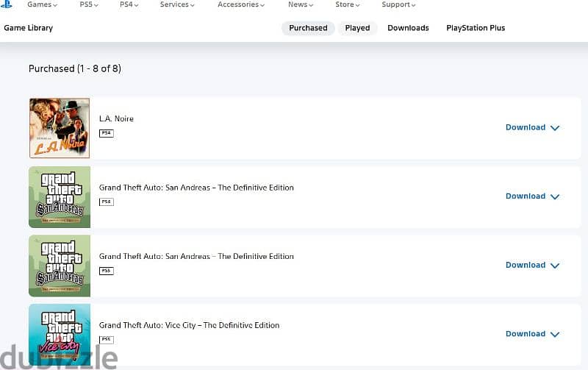Open the L.A. Noire cover thumbnail
This screenshot has width=588, height=370.
60,128
